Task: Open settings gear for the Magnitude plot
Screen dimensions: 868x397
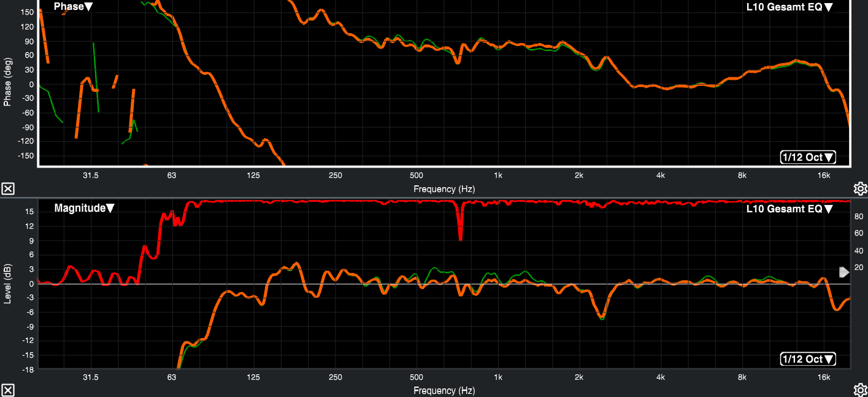Action: click(860, 390)
